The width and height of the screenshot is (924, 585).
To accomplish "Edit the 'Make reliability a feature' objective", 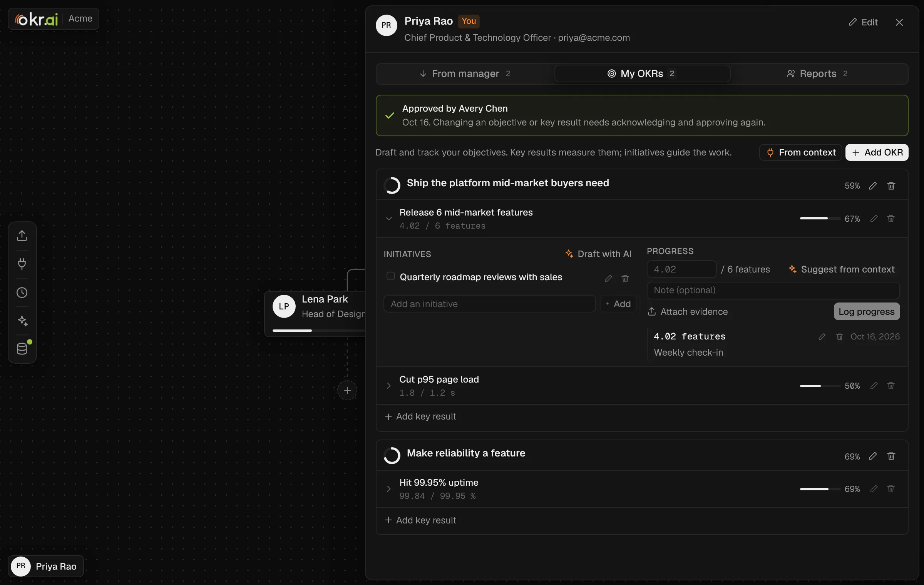I will point(873,456).
